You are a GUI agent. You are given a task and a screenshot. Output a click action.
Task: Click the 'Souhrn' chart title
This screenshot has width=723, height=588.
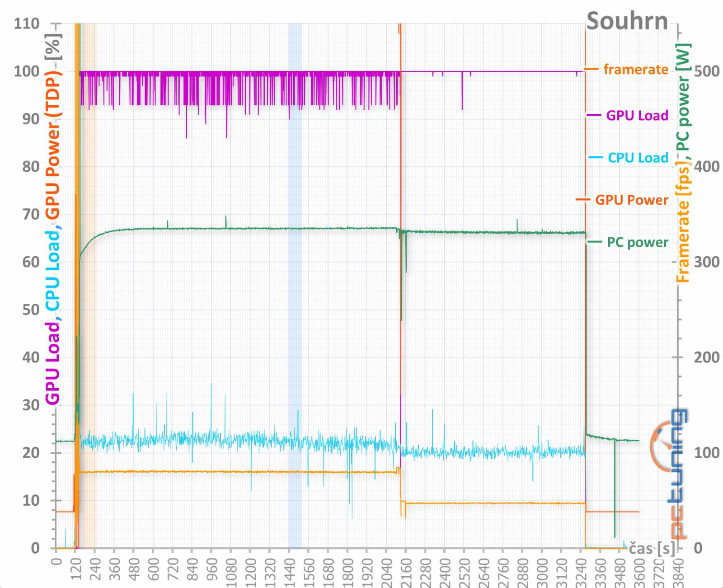click(627, 21)
